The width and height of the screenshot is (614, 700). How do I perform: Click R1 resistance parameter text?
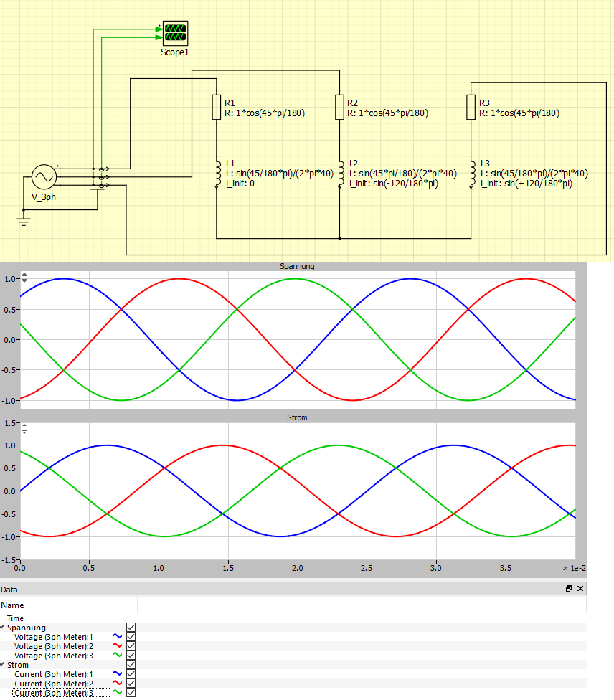265,113
